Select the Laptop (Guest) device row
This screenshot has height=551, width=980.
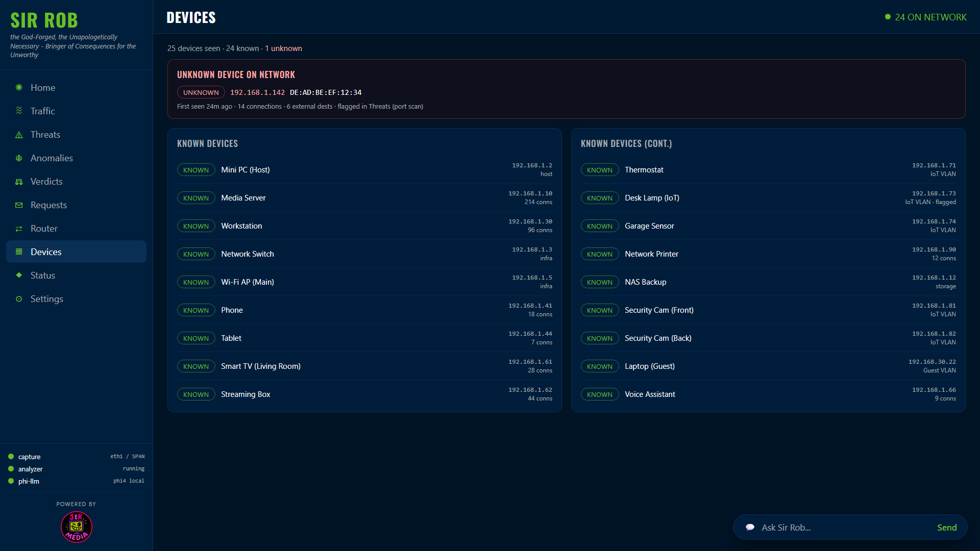click(768, 366)
